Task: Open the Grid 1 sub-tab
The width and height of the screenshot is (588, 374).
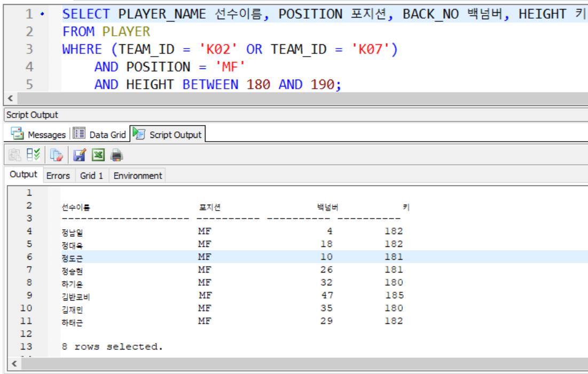Action: click(x=91, y=176)
